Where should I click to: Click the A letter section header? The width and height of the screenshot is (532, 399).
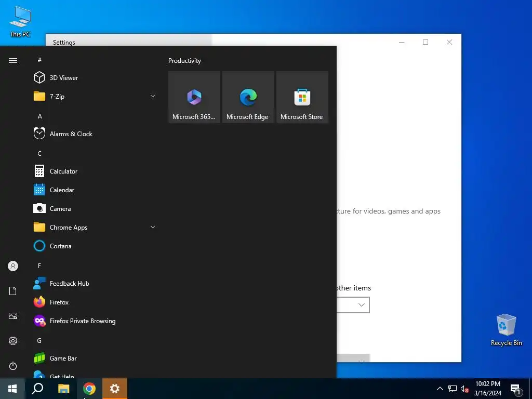pyautogui.click(x=39, y=116)
